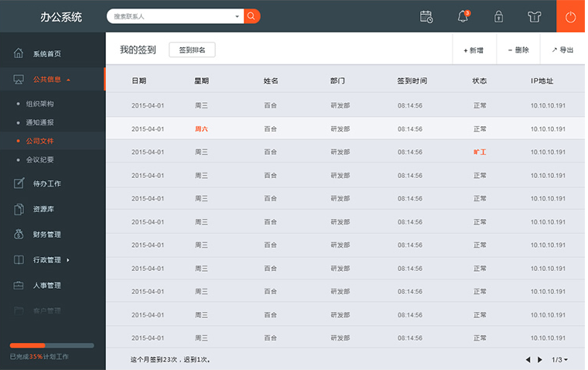The width and height of the screenshot is (588, 370).
Task: Click the money bag icon for 财务管理
Action: click(x=19, y=235)
